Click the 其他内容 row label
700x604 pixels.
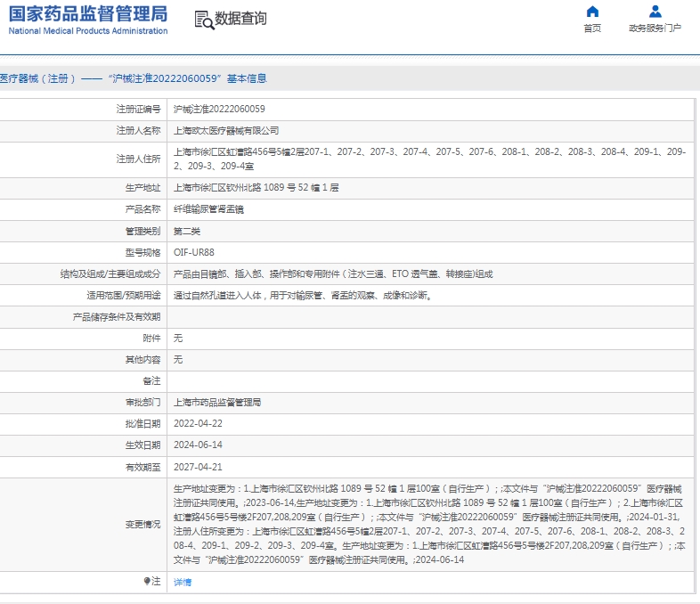click(142, 360)
